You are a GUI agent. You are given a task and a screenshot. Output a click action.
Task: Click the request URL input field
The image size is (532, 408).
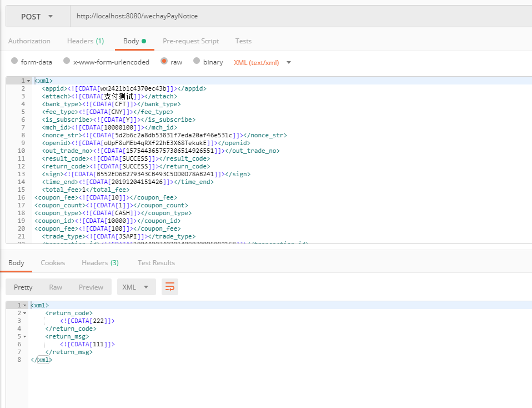coord(300,16)
